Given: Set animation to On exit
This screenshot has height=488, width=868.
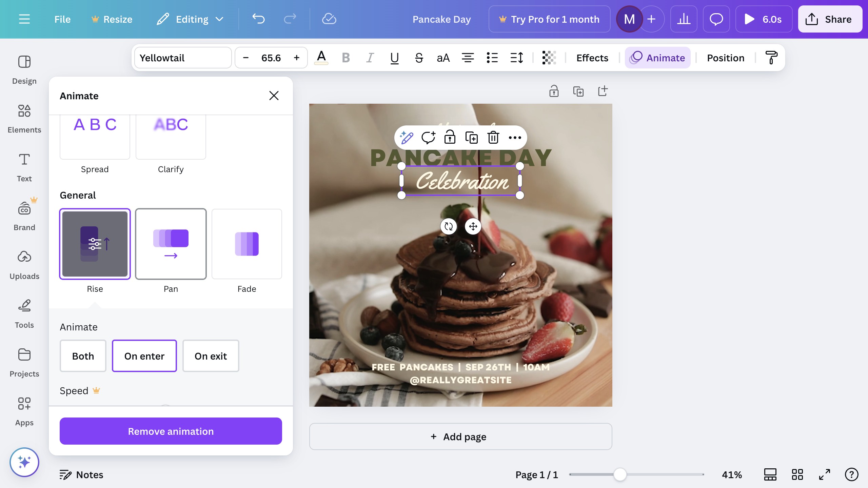Looking at the screenshot, I should point(211,356).
